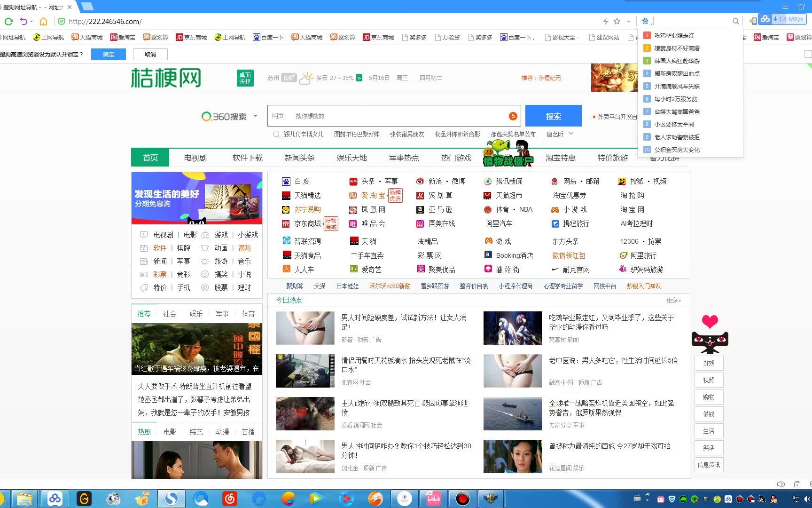Click the 游戏 floating sidebar button
The height and width of the screenshot is (508, 812).
coord(709,363)
